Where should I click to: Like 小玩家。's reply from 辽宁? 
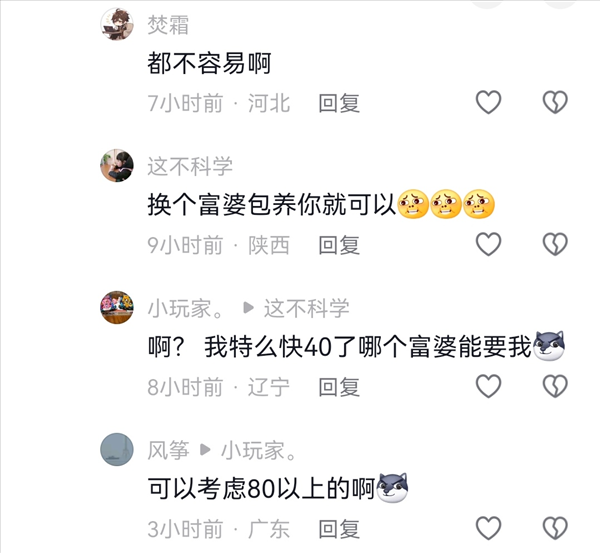click(x=488, y=386)
